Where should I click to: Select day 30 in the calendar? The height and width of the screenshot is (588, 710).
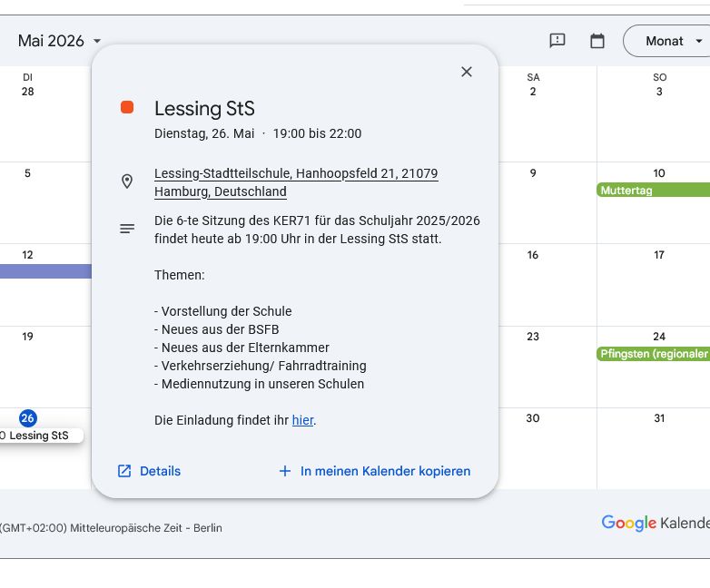point(533,417)
